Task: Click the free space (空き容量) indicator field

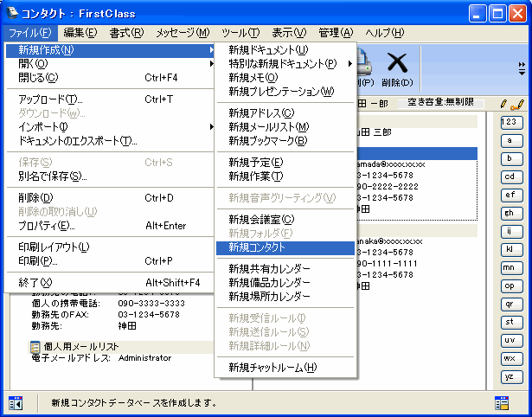Action: (x=441, y=103)
